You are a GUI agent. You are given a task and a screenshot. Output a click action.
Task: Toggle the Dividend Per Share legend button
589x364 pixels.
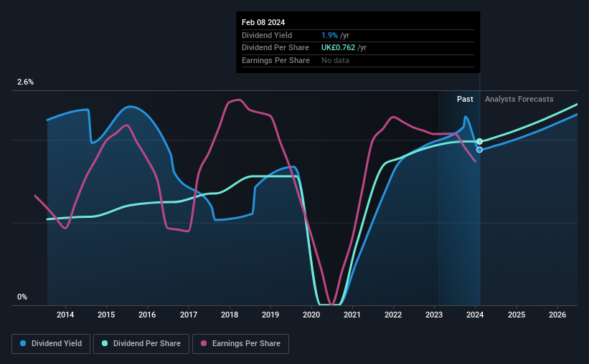point(141,344)
